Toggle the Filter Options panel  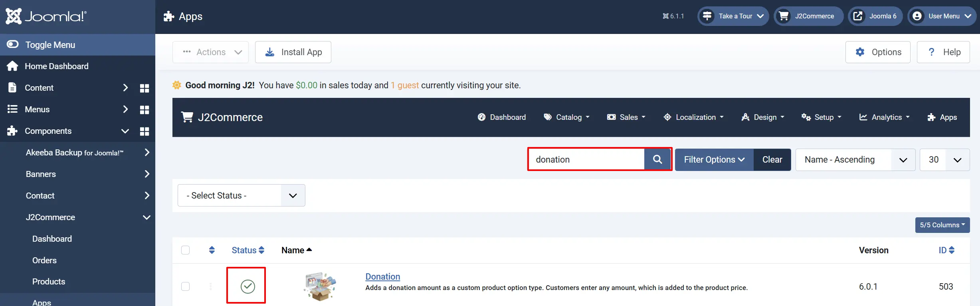click(x=714, y=159)
